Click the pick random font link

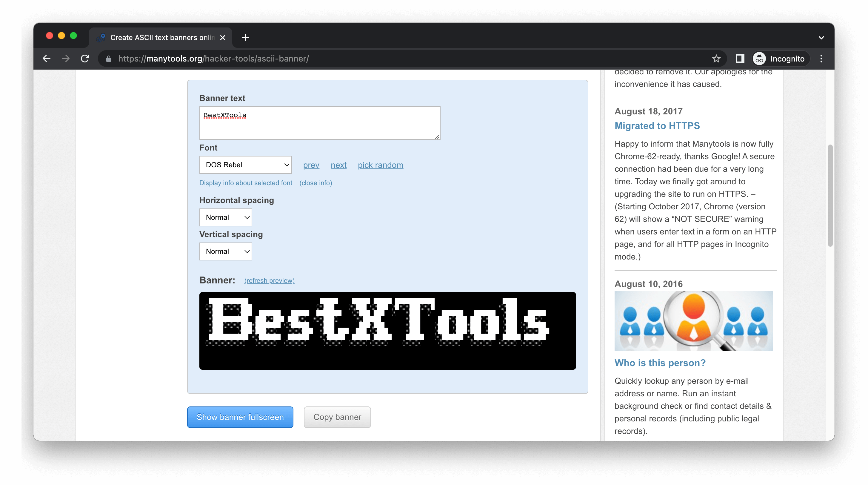(380, 165)
